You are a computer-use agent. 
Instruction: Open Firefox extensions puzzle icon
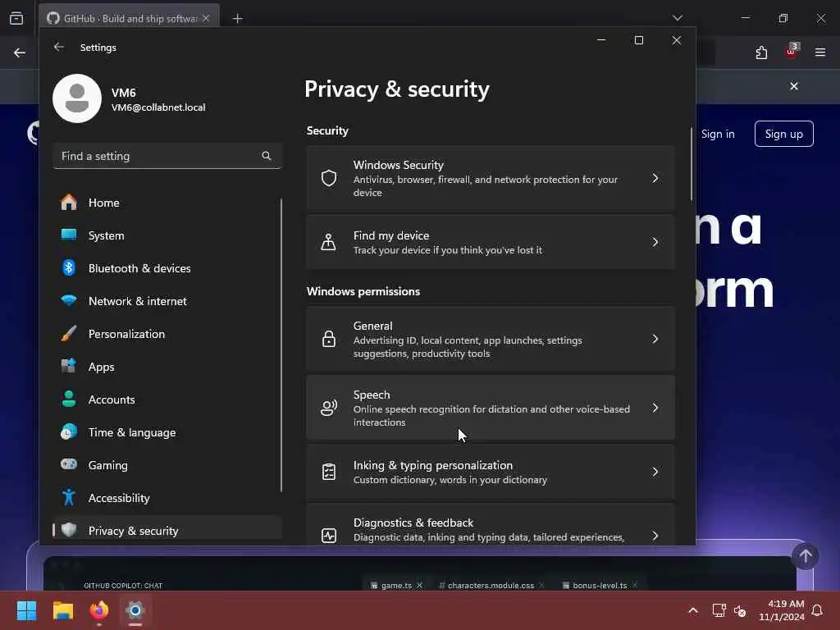pos(761,52)
